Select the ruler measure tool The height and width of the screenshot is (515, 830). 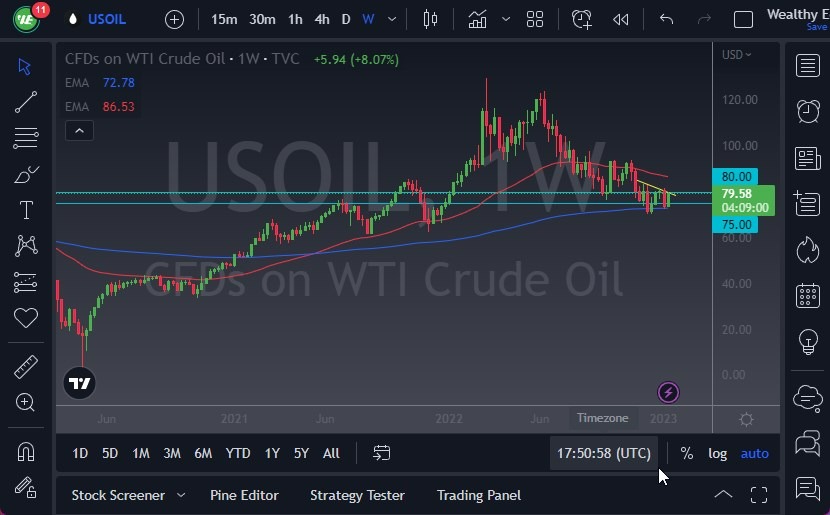point(25,367)
